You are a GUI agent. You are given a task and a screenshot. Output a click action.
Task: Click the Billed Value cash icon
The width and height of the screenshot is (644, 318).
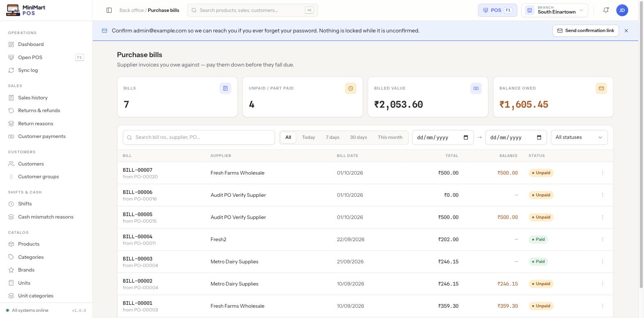coord(476,88)
